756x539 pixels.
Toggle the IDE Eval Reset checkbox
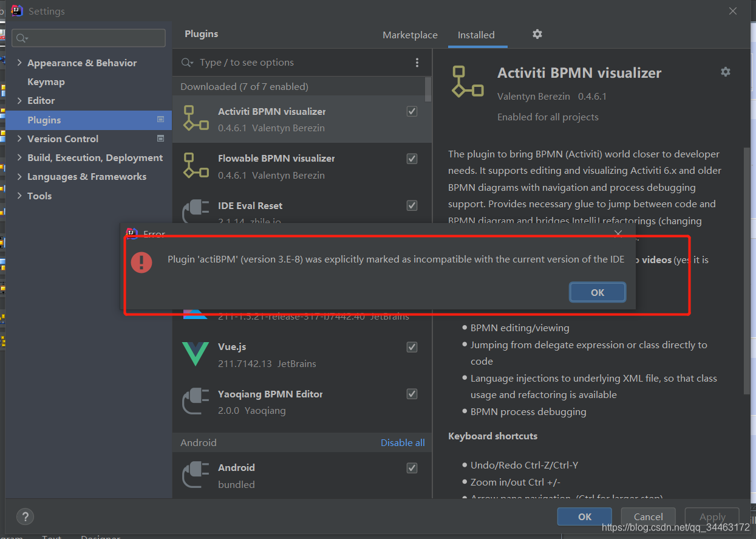point(412,205)
